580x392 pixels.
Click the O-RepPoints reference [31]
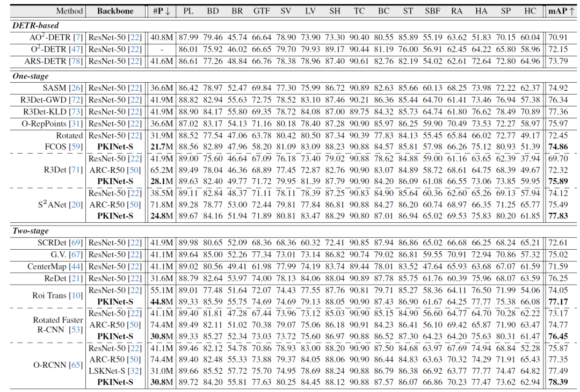pyautogui.click(x=77, y=124)
